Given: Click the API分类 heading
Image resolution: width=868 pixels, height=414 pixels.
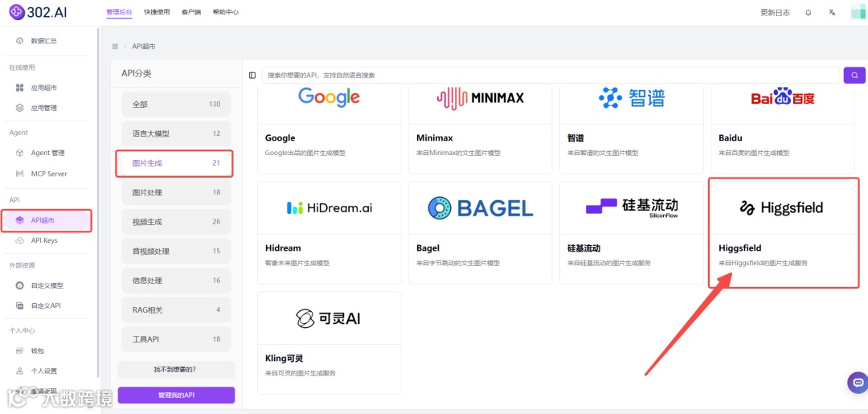Looking at the screenshot, I should tap(136, 74).
